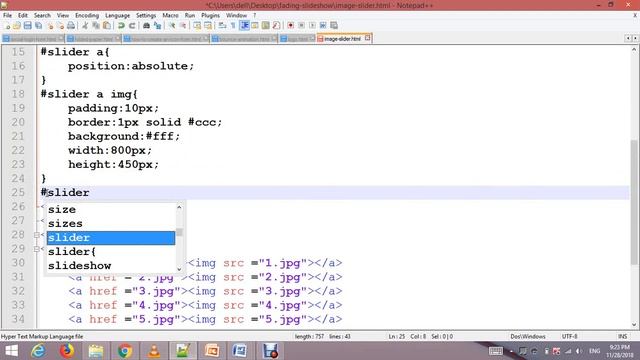Click the Paste clipboard icon

[107, 25]
